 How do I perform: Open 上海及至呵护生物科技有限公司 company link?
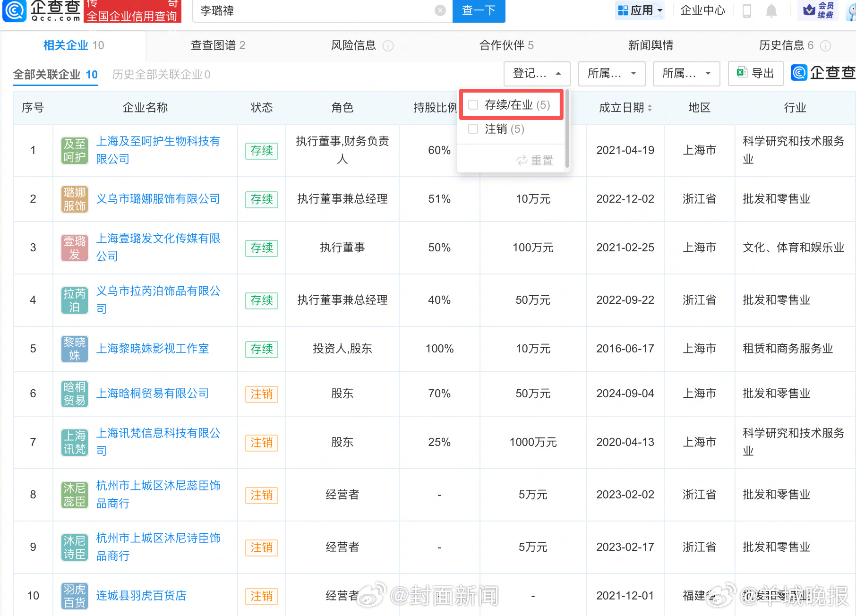(x=158, y=150)
